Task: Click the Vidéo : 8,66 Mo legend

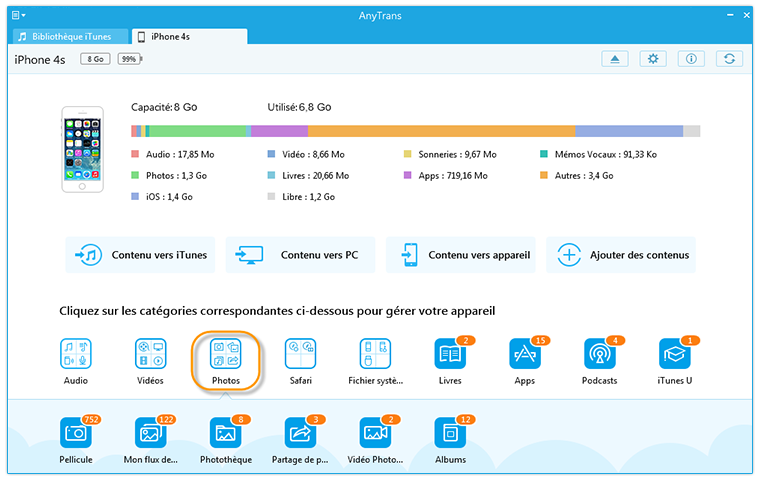Action: (x=306, y=155)
